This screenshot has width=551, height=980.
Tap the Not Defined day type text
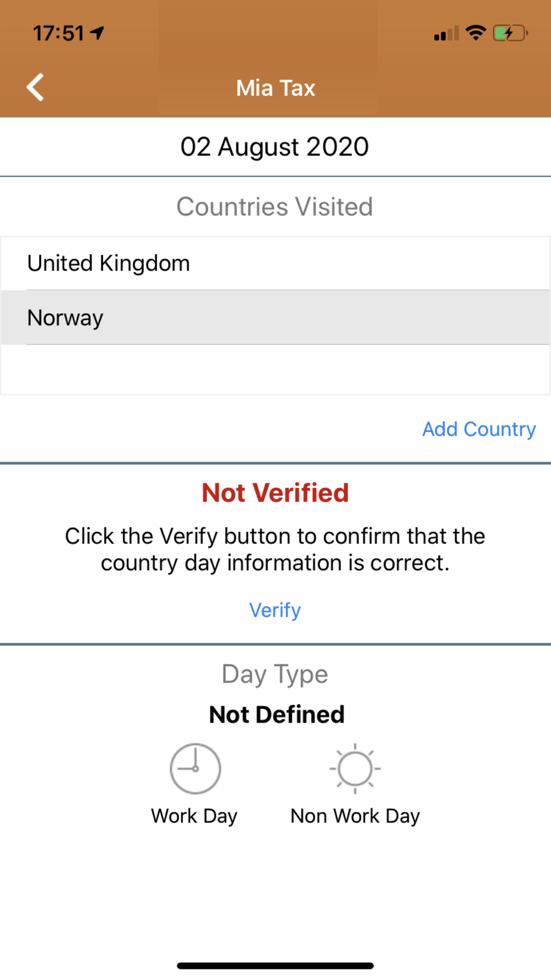coord(277,714)
